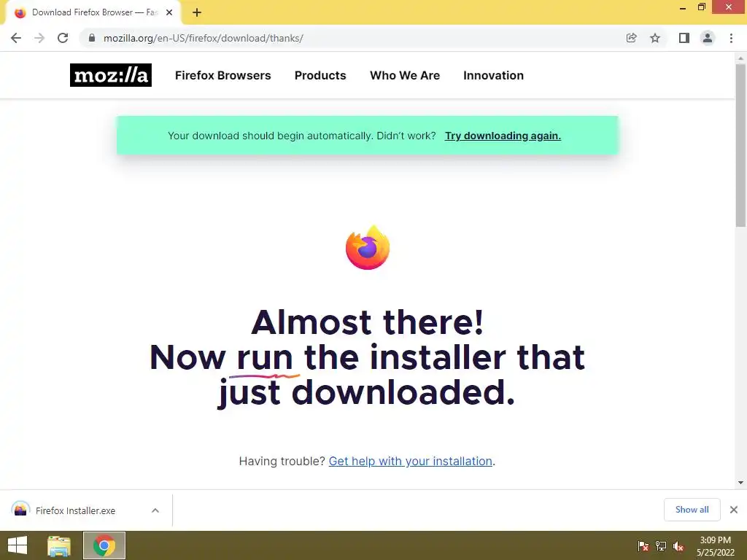Click the Try downloading again link
The image size is (747, 560).
(503, 136)
